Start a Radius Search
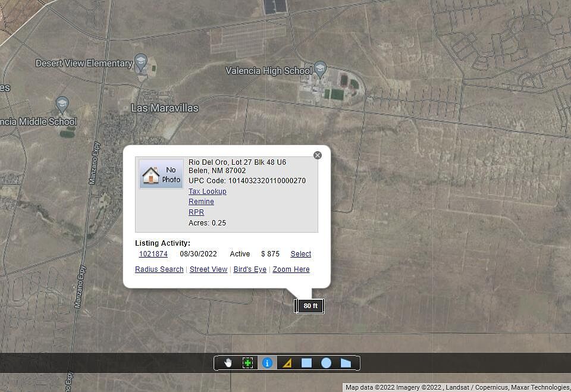 159,269
